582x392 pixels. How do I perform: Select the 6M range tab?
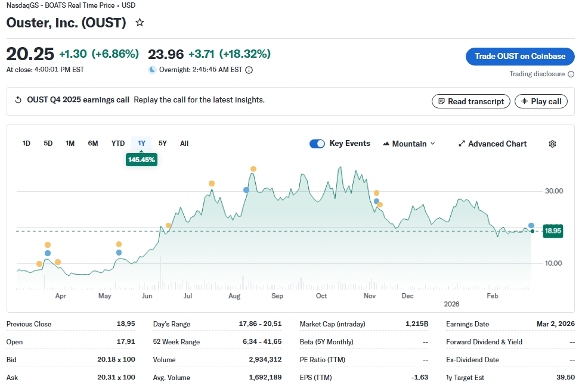(x=93, y=144)
